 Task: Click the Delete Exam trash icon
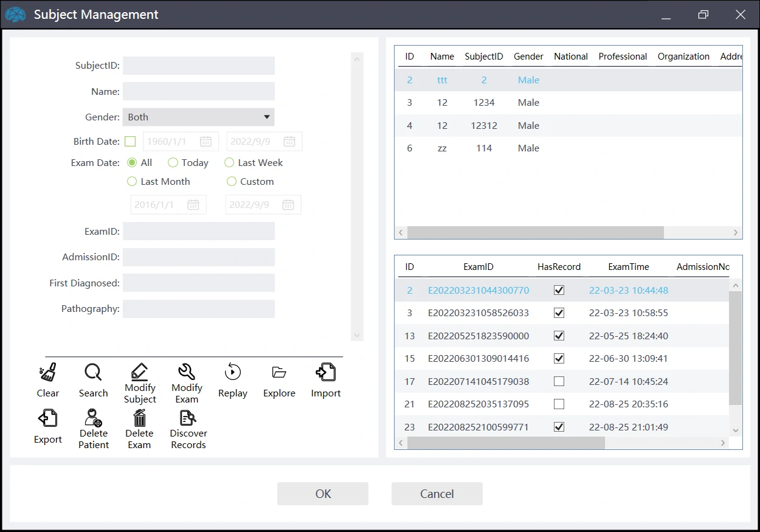(139, 418)
